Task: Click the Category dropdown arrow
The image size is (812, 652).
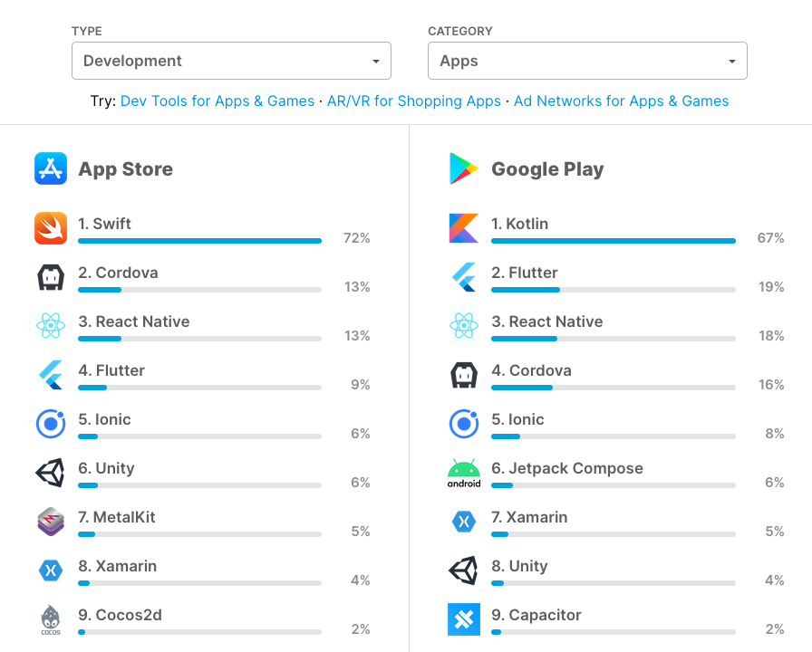Action: [731, 61]
